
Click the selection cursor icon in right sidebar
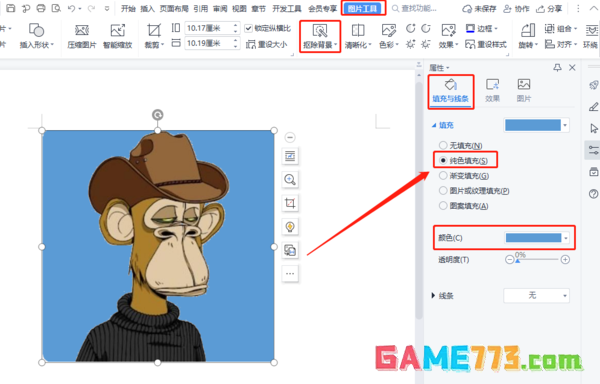click(x=593, y=128)
